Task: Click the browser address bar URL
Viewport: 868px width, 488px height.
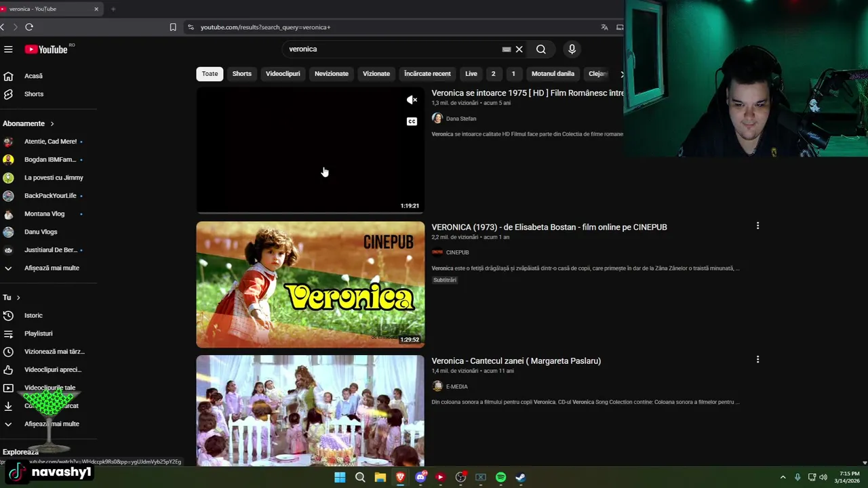Action: pyautogui.click(x=265, y=27)
